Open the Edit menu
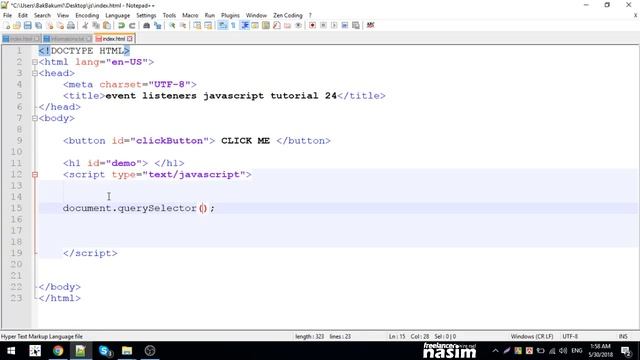The image size is (640, 360). pyautogui.click(x=23, y=16)
